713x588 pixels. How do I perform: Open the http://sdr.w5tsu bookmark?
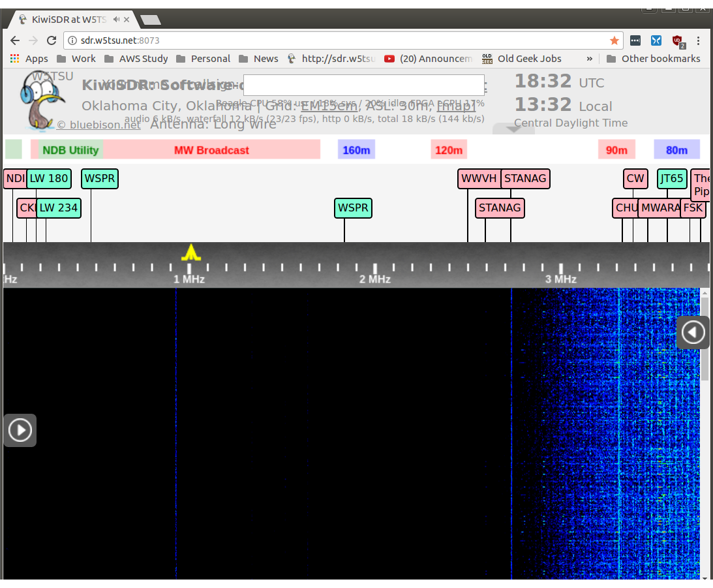coord(331,59)
